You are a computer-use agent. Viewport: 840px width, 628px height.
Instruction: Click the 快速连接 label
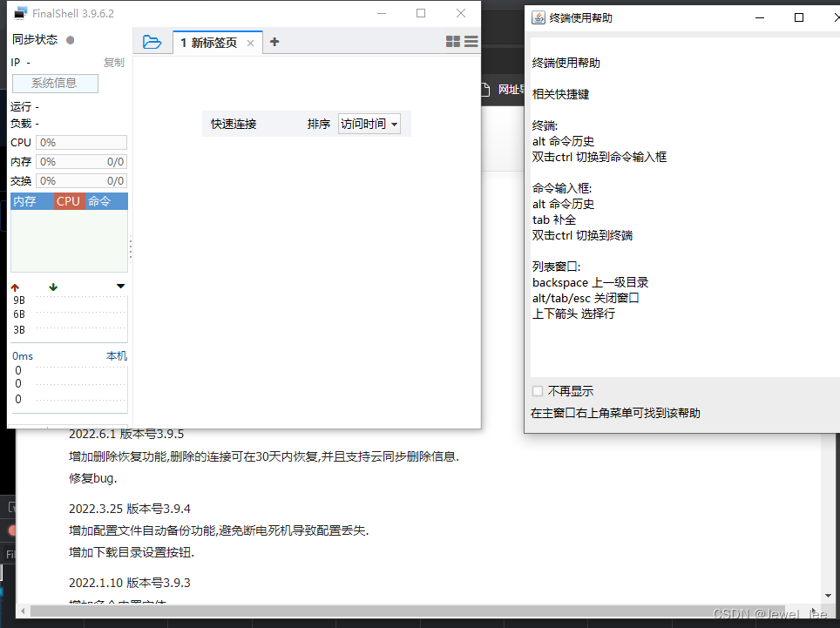(x=234, y=124)
